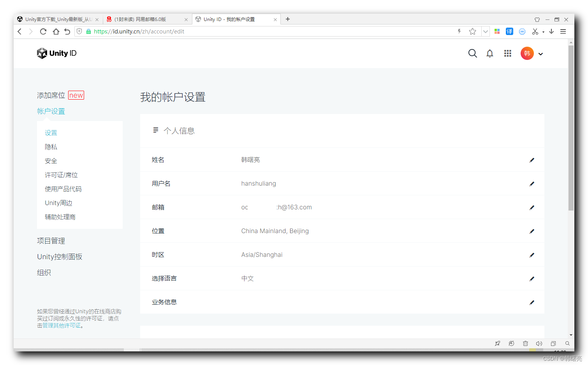Expand the account dropdown chevron beside avatar
588x365 pixels.
pos(540,54)
